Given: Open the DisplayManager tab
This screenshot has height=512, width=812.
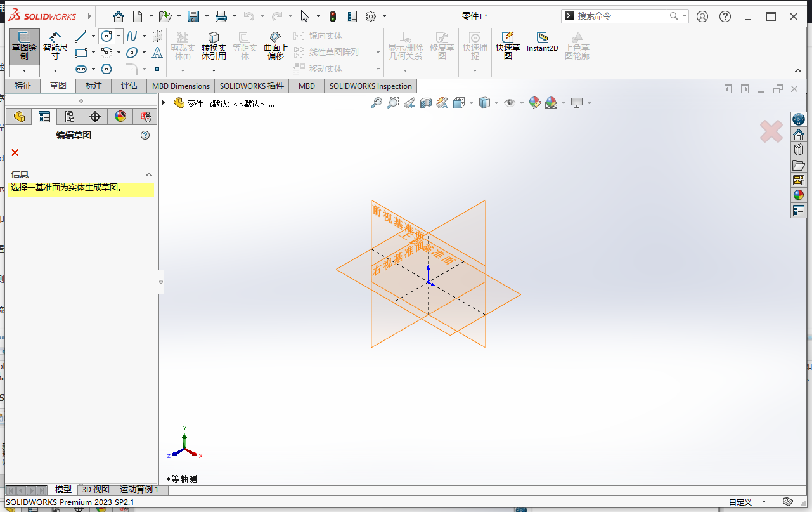Looking at the screenshot, I should [120, 117].
